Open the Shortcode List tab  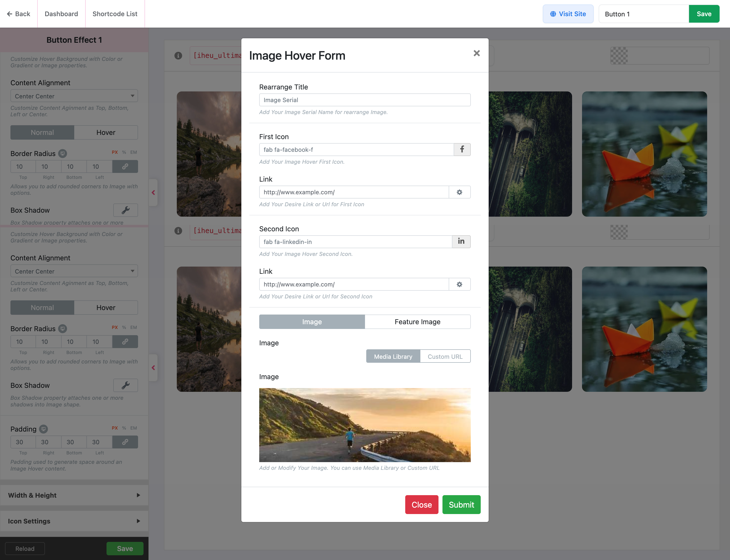coord(115,14)
